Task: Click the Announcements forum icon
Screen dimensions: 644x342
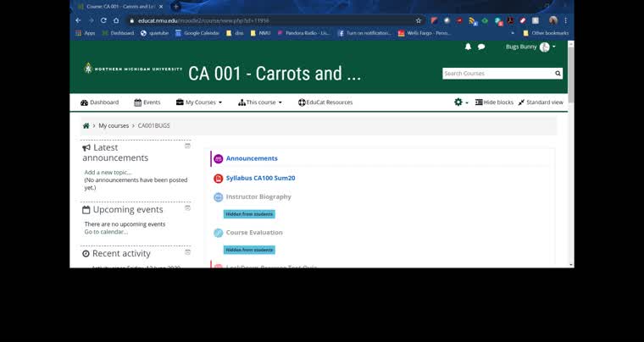Action: pos(218,158)
